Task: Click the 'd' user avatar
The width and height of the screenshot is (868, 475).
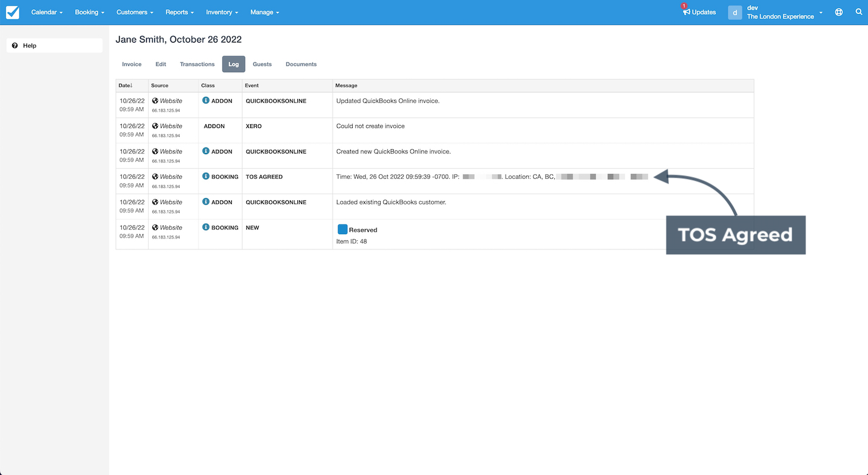Action: 735,12
